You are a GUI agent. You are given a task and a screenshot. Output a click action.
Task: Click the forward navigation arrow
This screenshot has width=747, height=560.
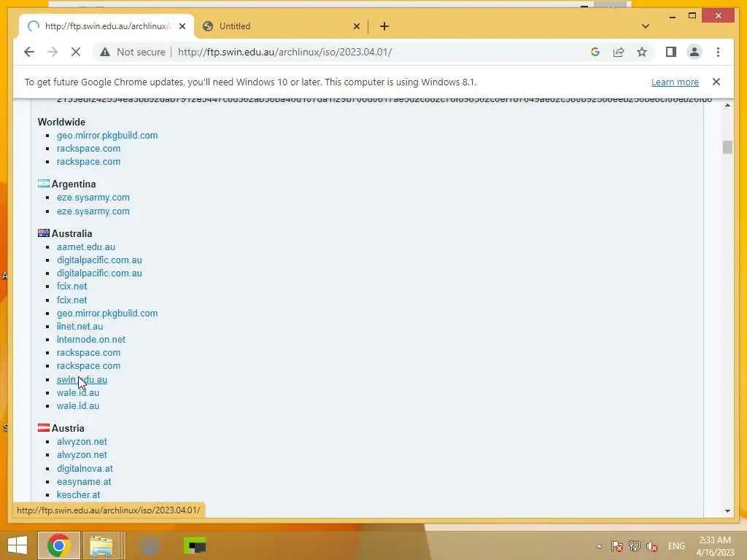(x=53, y=52)
